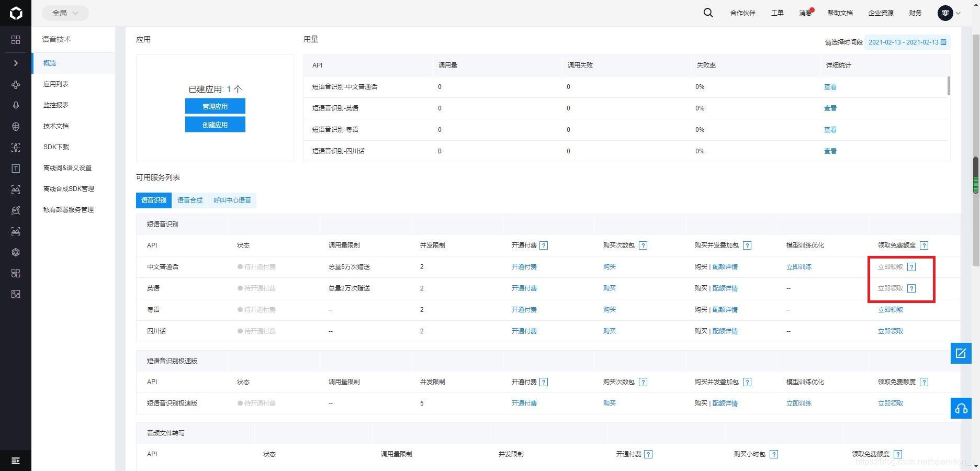This screenshot has height=471, width=980.
Task: Open 财务 in top navigation
Action: [x=916, y=13]
